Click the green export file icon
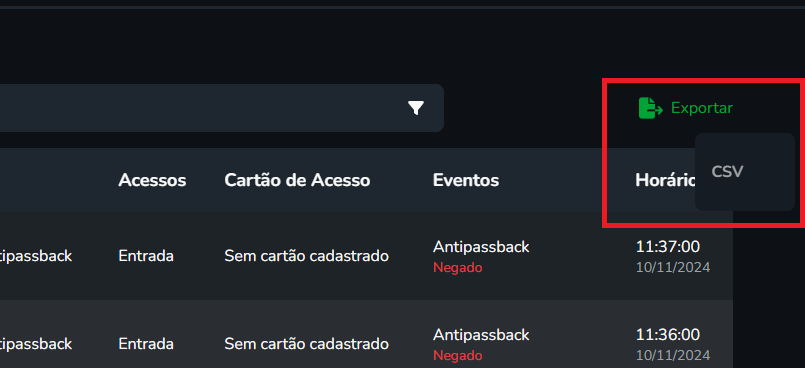Image resolution: width=805 pixels, height=368 pixels. (x=650, y=108)
